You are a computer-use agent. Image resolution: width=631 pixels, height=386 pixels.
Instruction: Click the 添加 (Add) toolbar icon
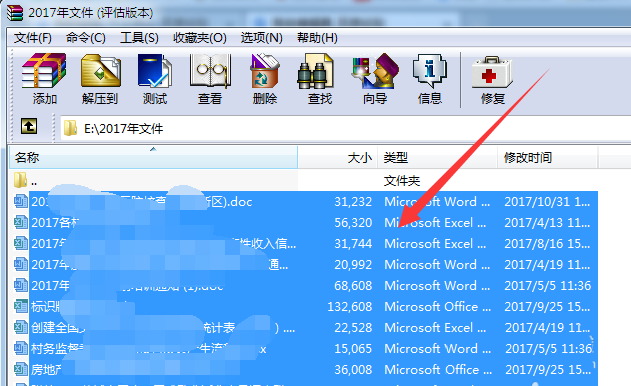pyautogui.click(x=44, y=71)
